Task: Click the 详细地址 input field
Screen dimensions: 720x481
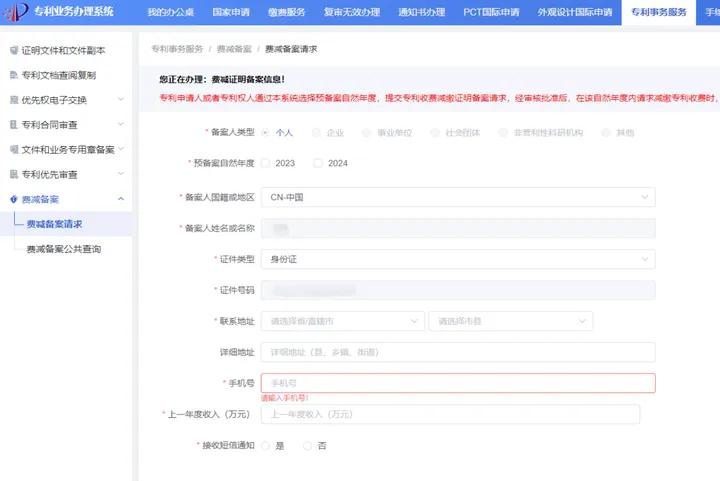Action: (x=458, y=352)
